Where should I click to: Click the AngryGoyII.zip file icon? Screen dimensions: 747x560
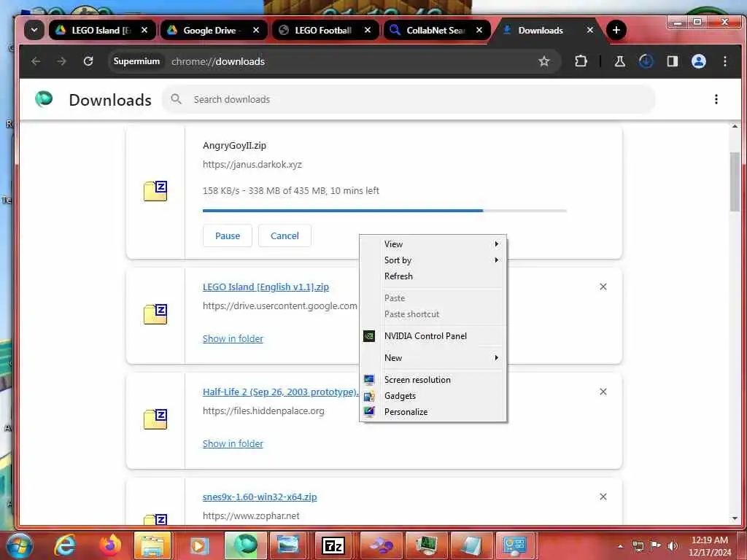155,191
